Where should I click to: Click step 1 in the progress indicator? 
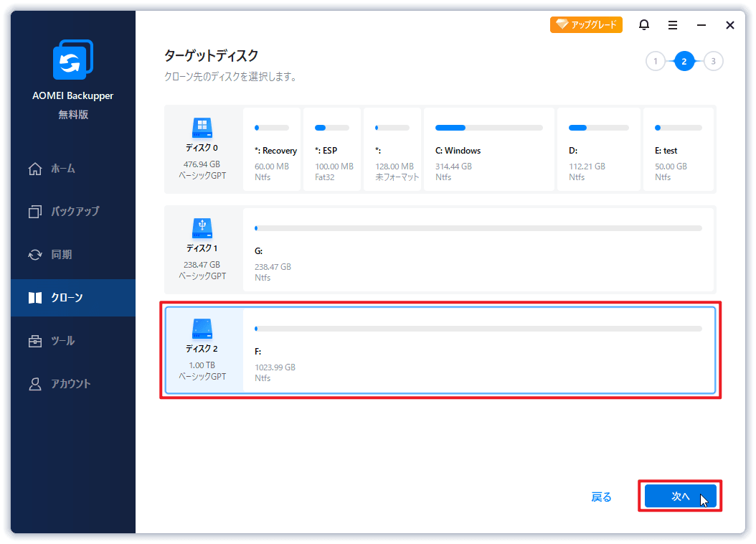point(655,61)
